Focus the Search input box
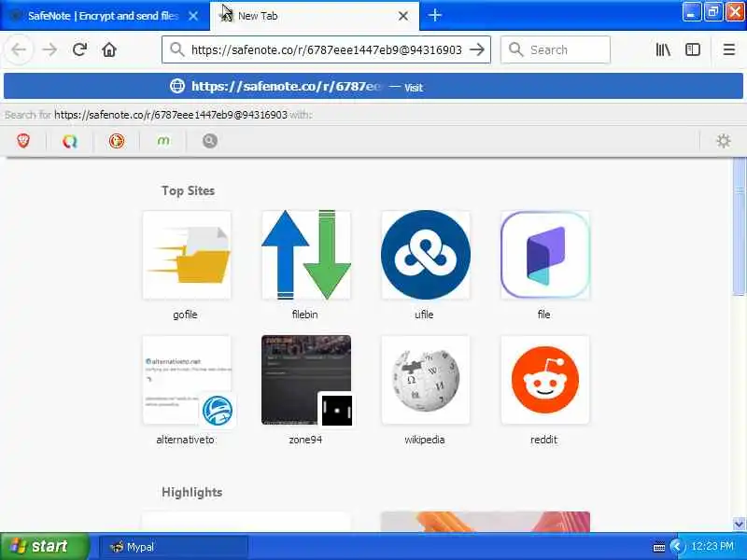Image resolution: width=747 pixels, height=560 pixels. click(556, 49)
